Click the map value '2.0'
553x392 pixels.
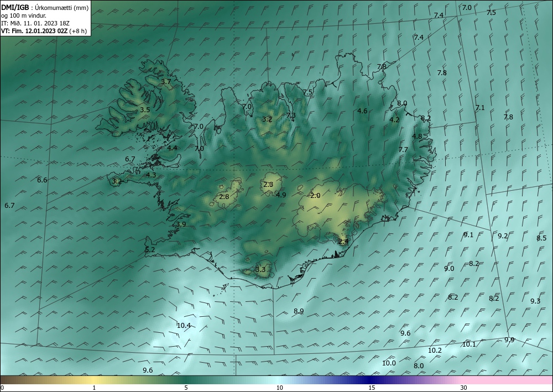point(315,196)
